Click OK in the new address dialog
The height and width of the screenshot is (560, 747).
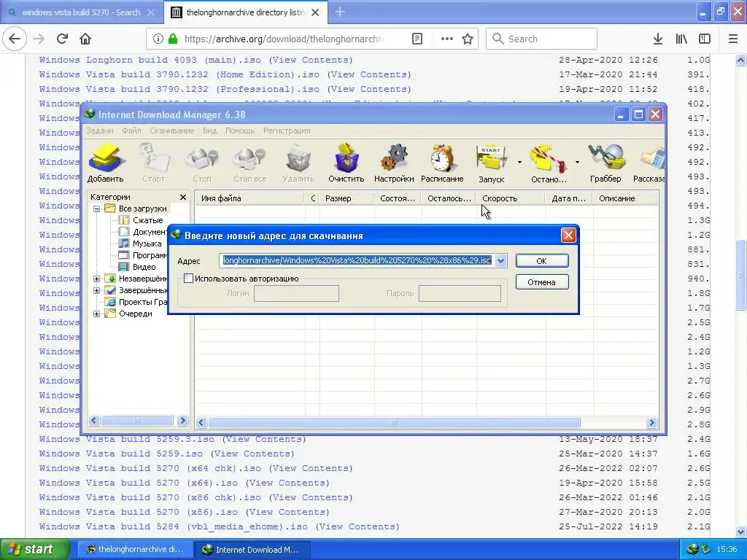542,261
